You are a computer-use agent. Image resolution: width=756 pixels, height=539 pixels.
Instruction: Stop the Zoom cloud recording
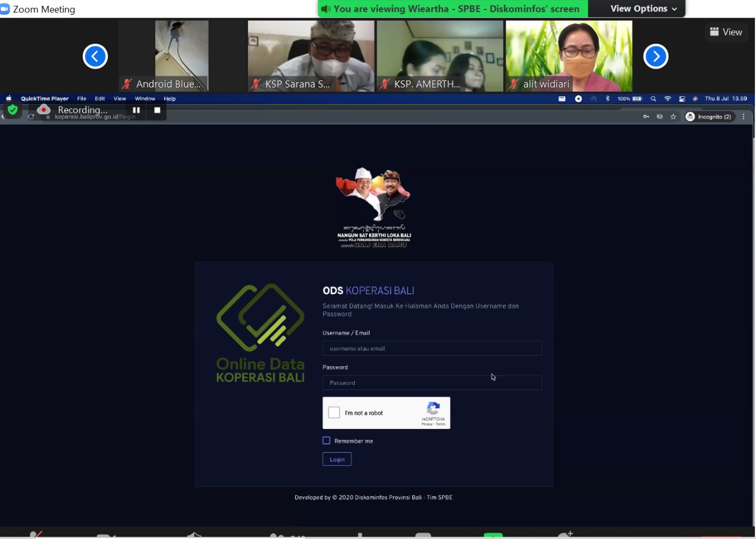click(x=157, y=110)
